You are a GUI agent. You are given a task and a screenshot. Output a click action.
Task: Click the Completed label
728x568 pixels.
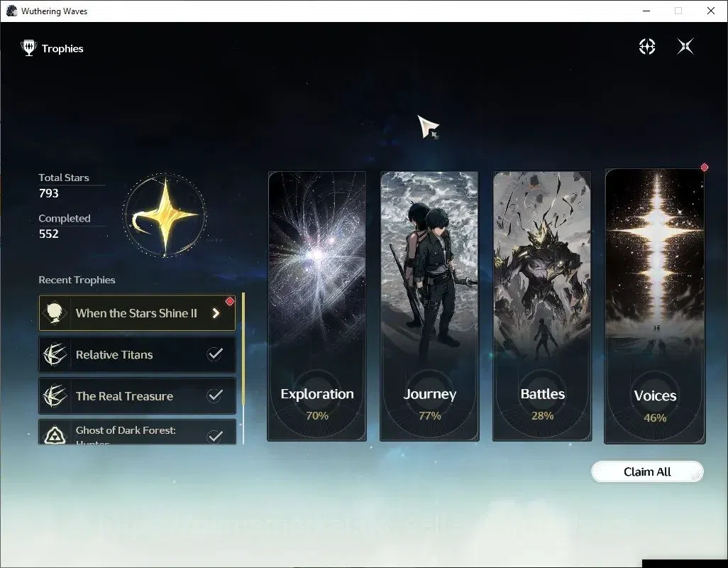coord(64,218)
